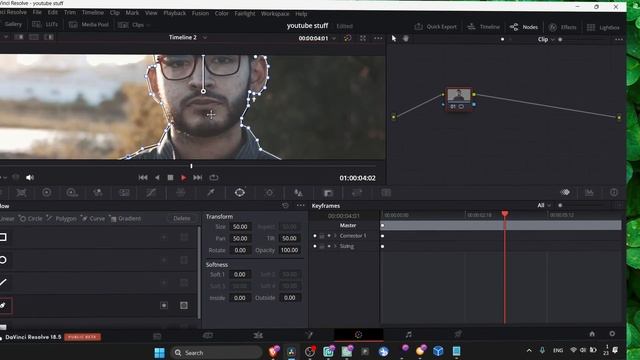Open the Tracker palette icon
Image resolution: width=640 pixels, height=360 pixels.
pyautogui.click(x=269, y=193)
